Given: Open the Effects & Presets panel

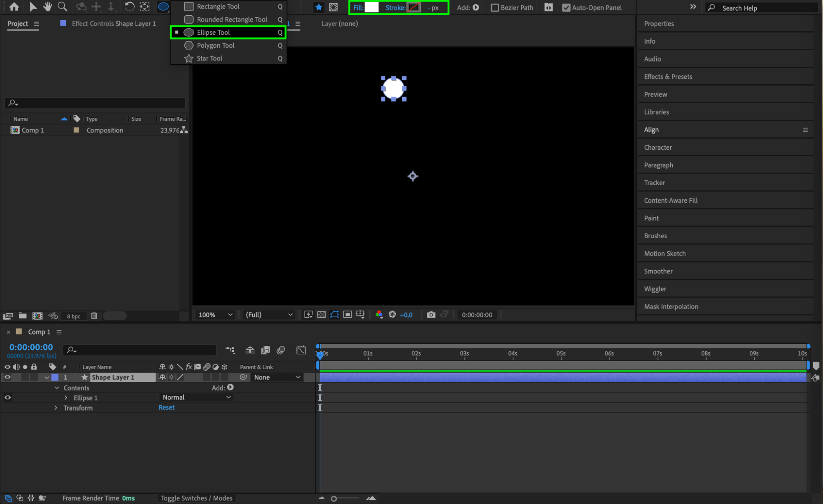Looking at the screenshot, I should 668,77.
